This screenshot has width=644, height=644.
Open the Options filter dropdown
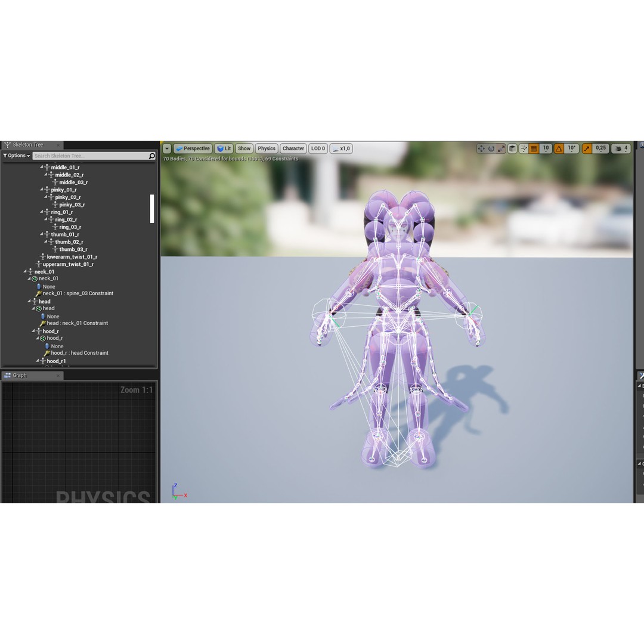[x=17, y=156]
